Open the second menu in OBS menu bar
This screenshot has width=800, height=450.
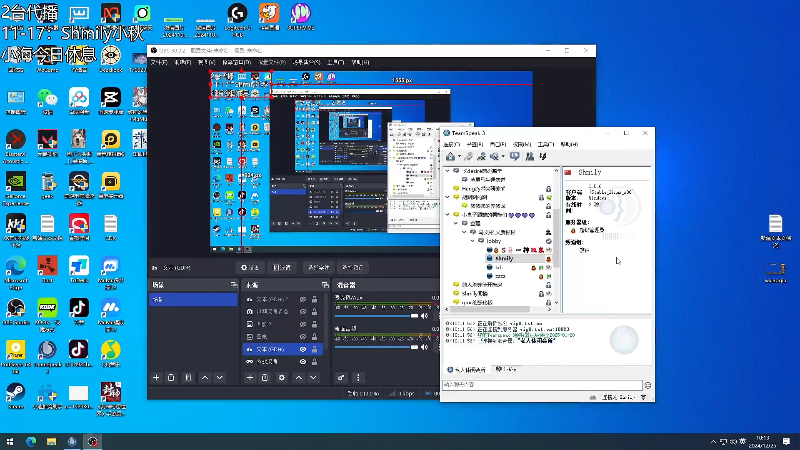(182, 62)
